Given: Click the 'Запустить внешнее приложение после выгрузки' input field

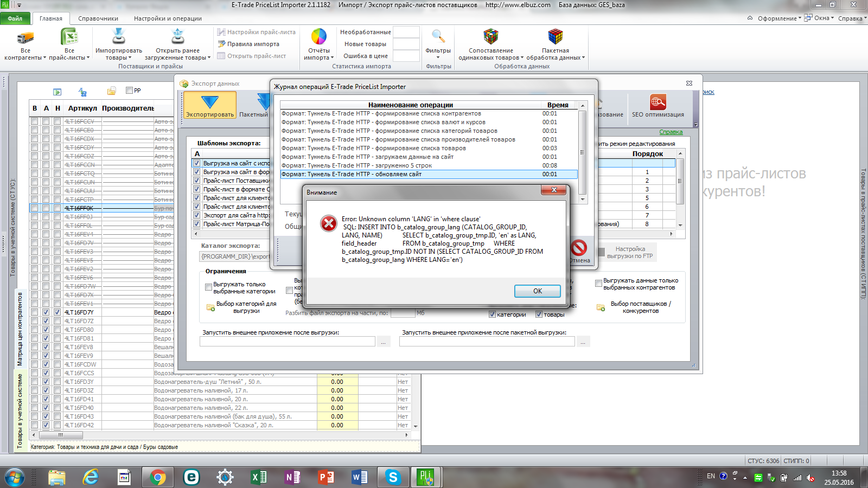Looking at the screenshot, I should [288, 342].
